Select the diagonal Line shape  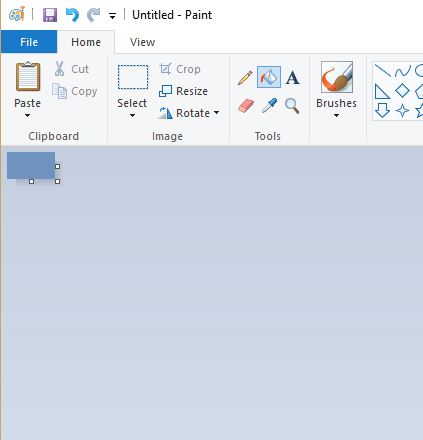(x=382, y=70)
